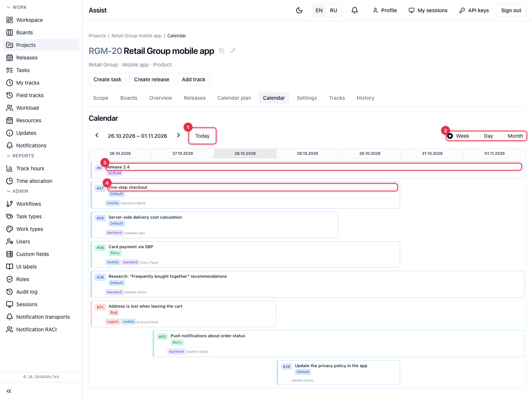Switch to the Settings tab
532x400 pixels.
point(307,98)
